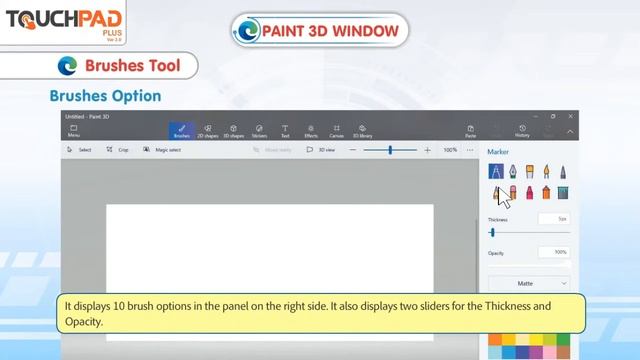Select the Pixel pen brush
Image resolution: width=640 pixels, height=360 pixels.
[563, 171]
